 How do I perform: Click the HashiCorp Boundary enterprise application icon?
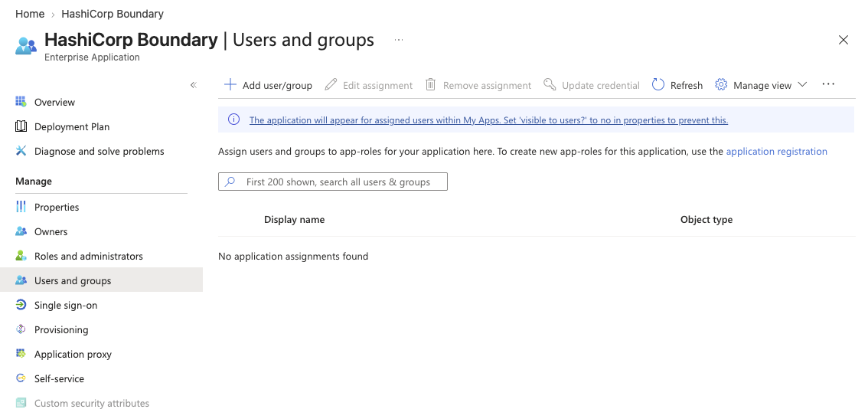click(x=26, y=46)
